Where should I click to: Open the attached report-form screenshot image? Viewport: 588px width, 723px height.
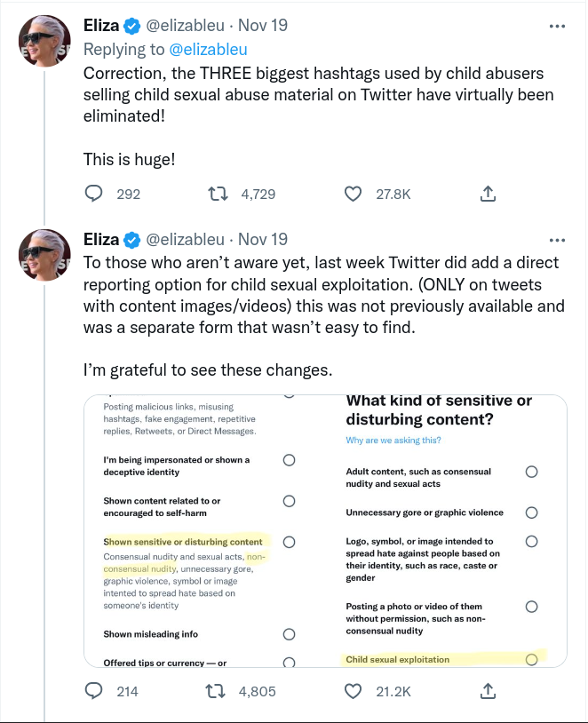click(x=324, y=530)
